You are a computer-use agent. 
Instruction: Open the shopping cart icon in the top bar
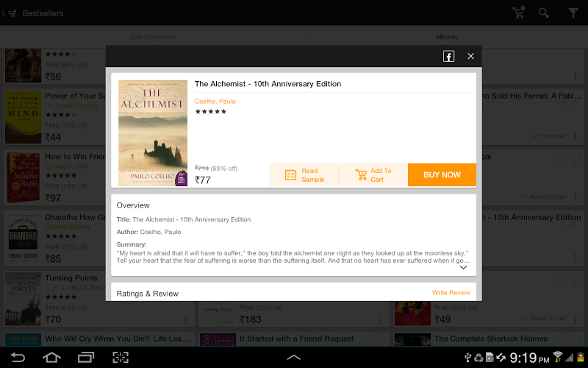click(x=519, y=13)
